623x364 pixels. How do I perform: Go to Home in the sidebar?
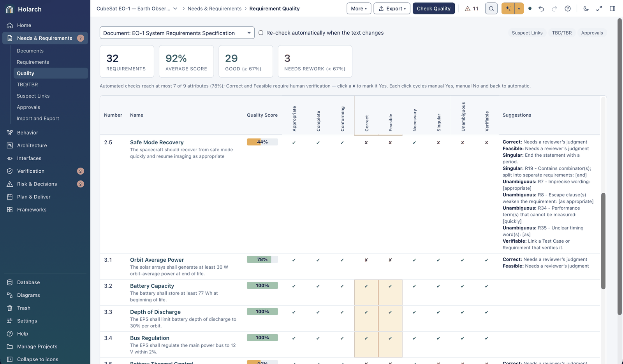tap(45, 25)
